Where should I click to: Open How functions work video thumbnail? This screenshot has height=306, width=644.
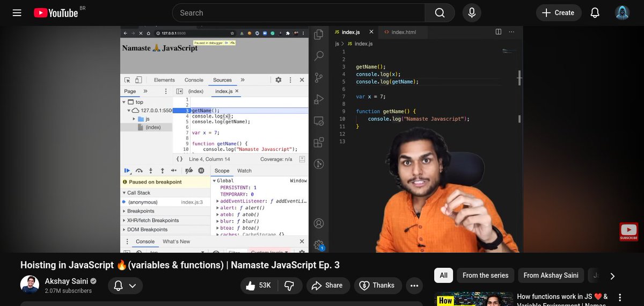click(x=473, y=299)
